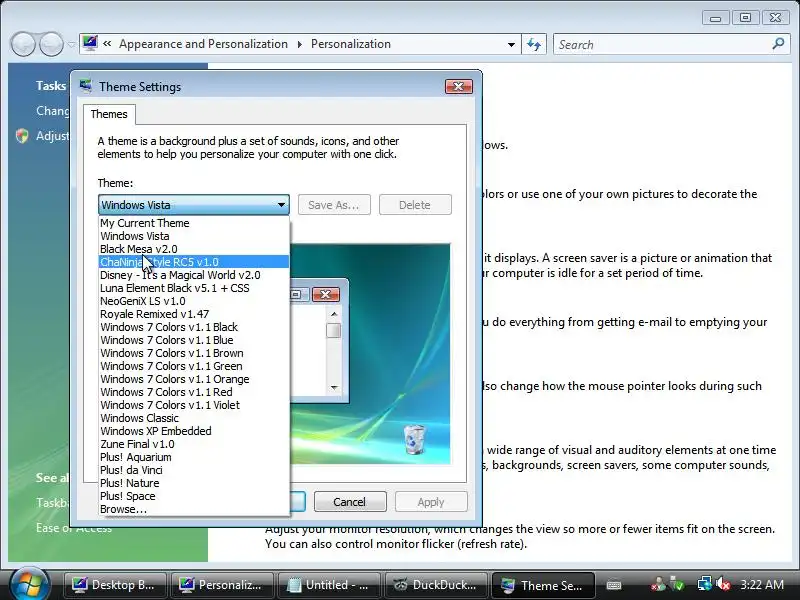Select Plus! Aquarium theme
The image size is (800, 600).
pyautogui.click(x=194, y=457)
